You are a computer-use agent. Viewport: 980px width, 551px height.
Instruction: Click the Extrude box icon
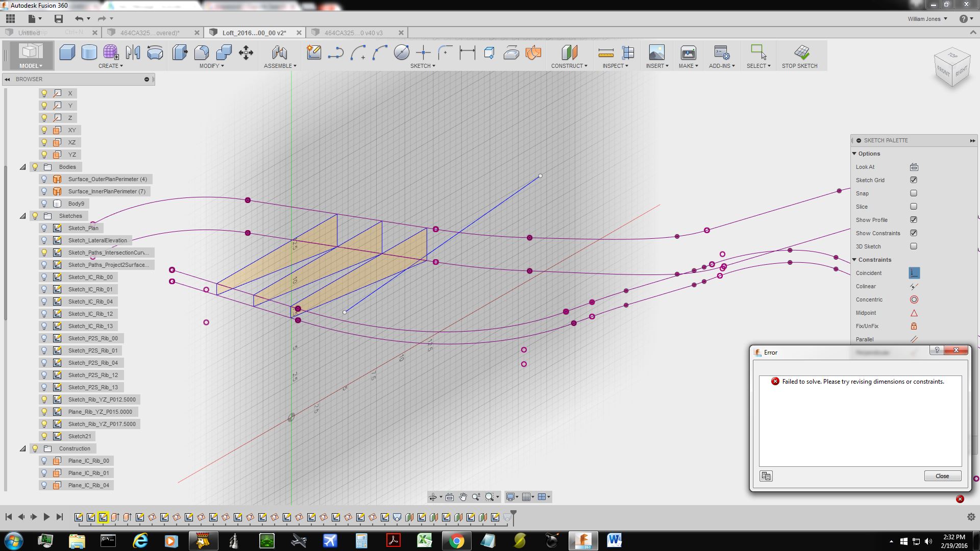[67, 53]
